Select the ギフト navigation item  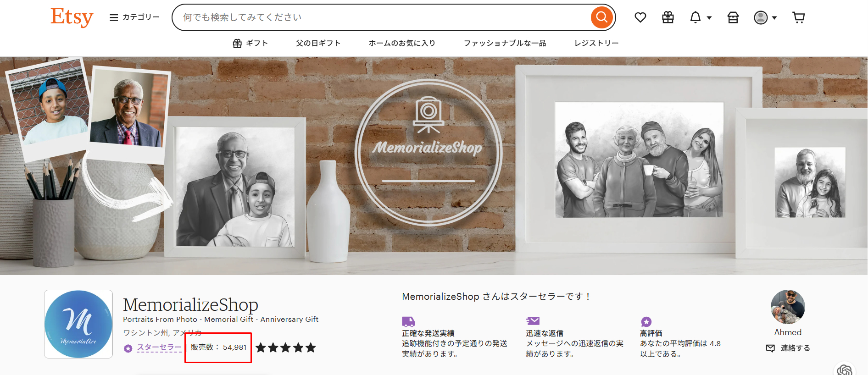(x=250, y=43)
